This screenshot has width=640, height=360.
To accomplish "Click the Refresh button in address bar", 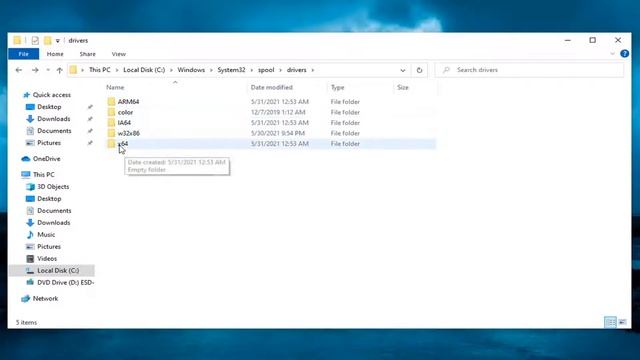I will pyautogui.click(x=419, y=70).
